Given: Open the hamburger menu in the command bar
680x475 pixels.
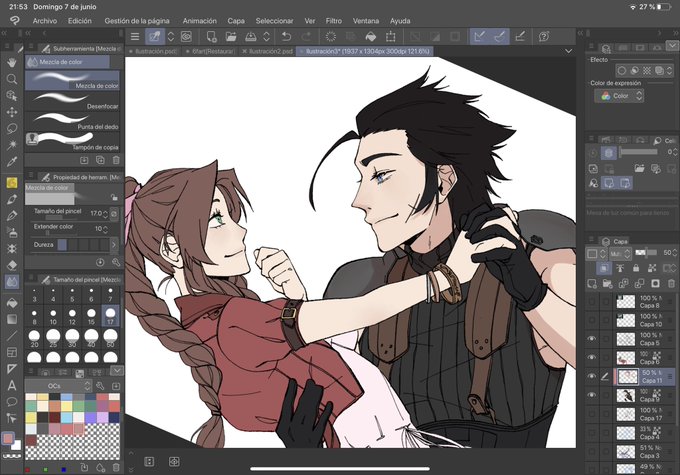Looking at the screenshot, I should pyautogui.click(x=135, y=36).
